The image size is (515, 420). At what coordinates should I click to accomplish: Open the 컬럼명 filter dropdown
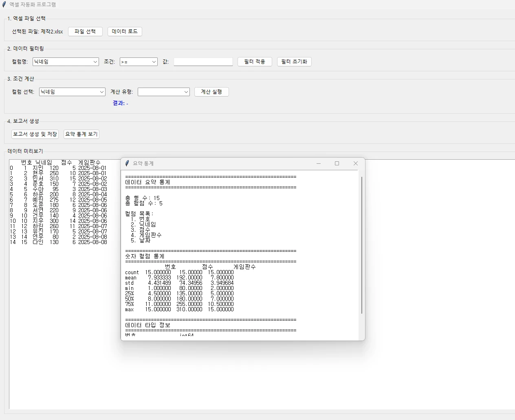pos(66,62)
